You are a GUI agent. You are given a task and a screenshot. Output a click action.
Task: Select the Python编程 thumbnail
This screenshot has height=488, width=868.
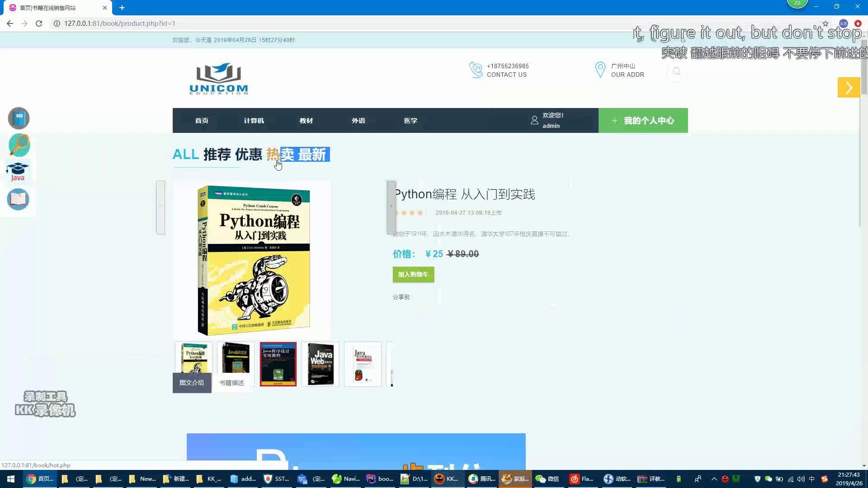193,358
